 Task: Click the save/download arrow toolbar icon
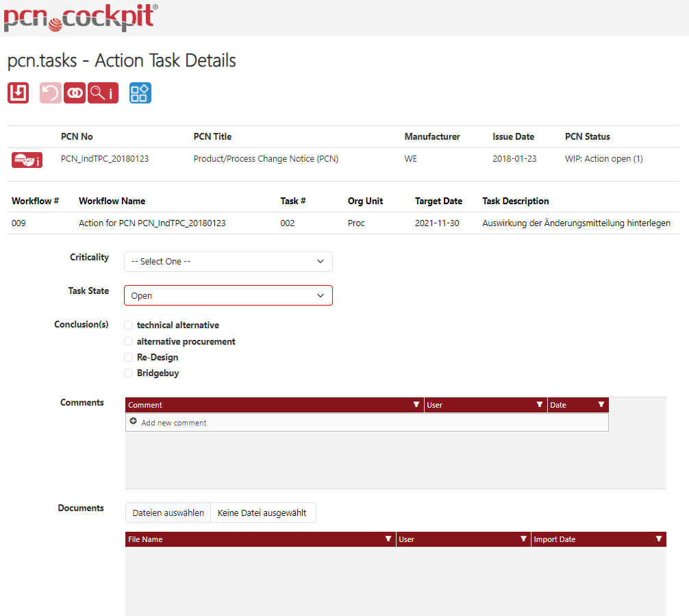tap(18, 93)
